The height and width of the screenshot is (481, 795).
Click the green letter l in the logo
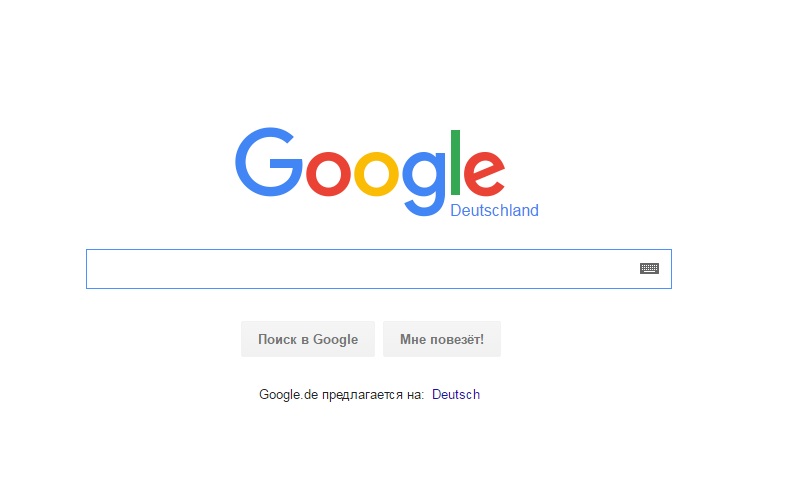point(455,162)
